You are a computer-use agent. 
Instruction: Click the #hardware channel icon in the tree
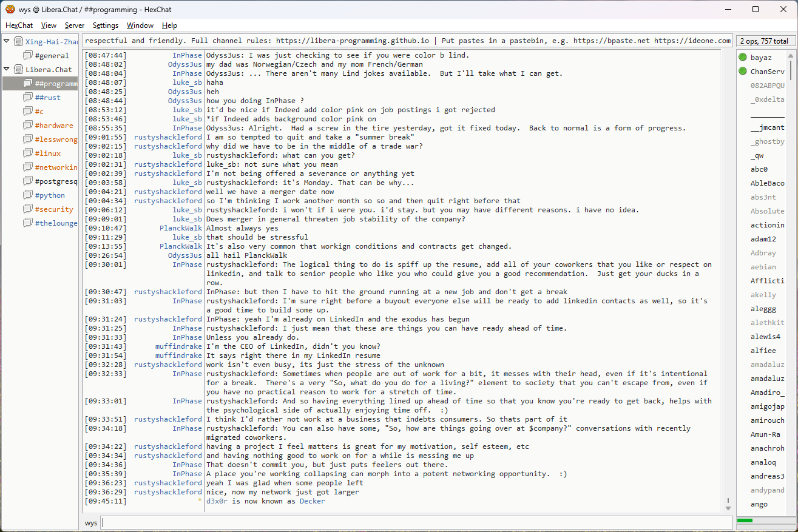28,126
